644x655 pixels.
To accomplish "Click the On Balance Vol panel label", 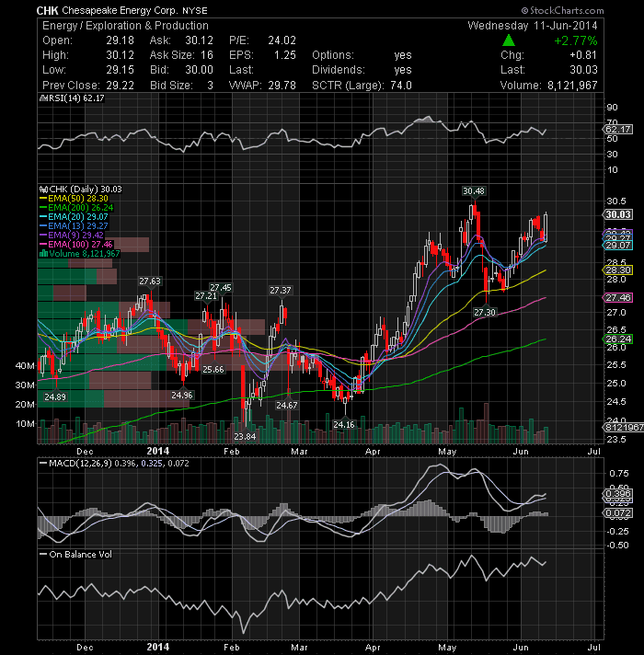I will (81, 555).
